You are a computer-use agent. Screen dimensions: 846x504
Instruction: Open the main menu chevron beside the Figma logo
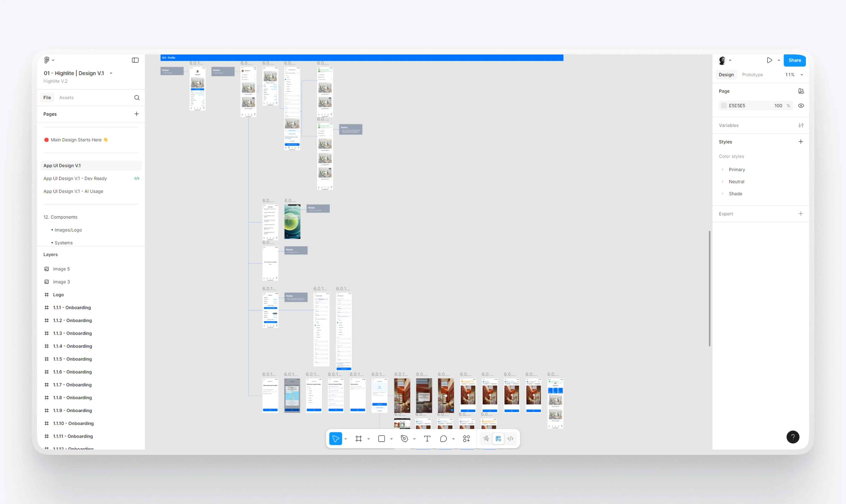[x=53, y=60]
